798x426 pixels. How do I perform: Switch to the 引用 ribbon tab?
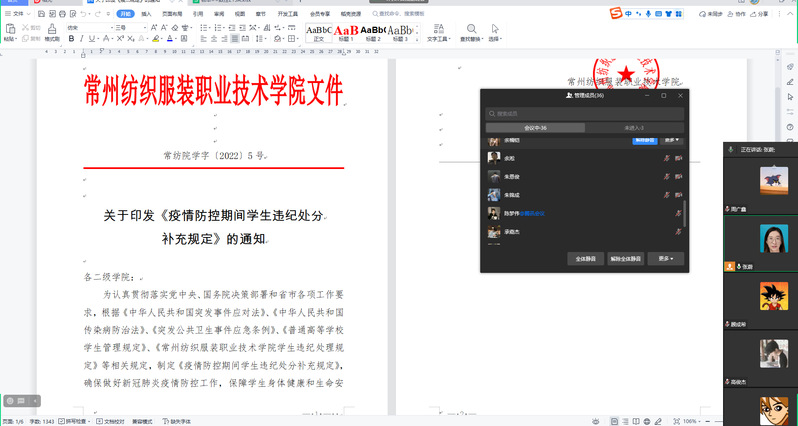[197, 14]
